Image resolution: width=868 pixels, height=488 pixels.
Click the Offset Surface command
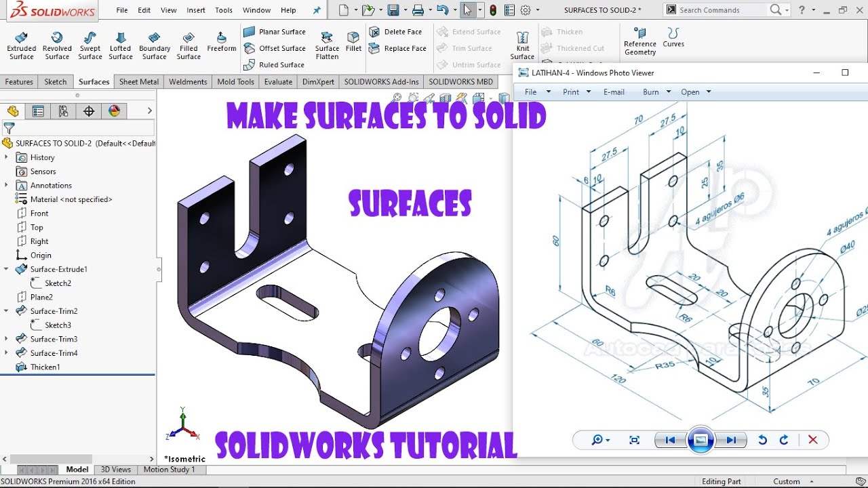(275, 48)
